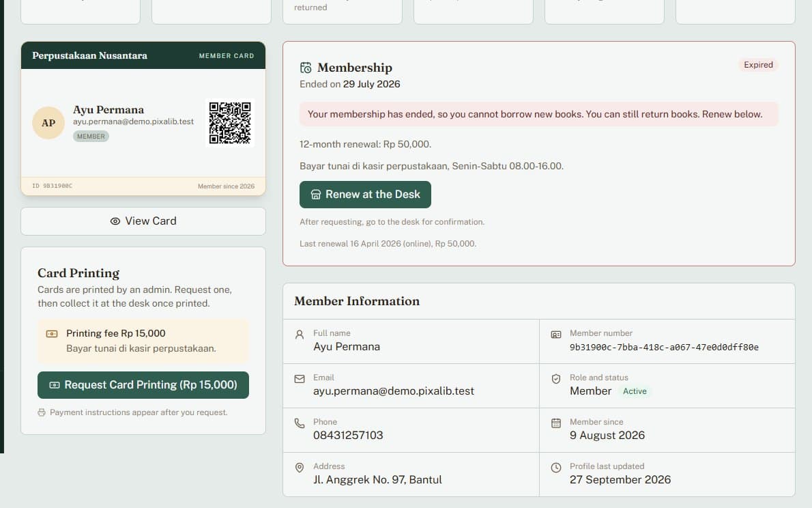Image resolution: width=812 pixels, height=508 pixels.
Task: Click the Active status badge
Action: click(635, 391)
